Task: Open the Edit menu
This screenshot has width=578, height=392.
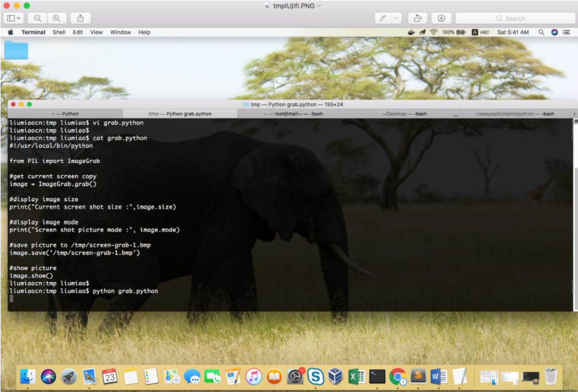Action: tap(78, 32)
